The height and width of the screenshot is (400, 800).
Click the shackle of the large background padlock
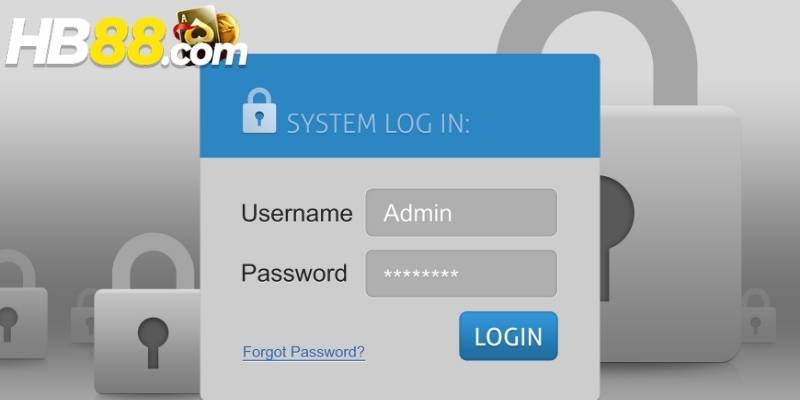click(597, 46)
